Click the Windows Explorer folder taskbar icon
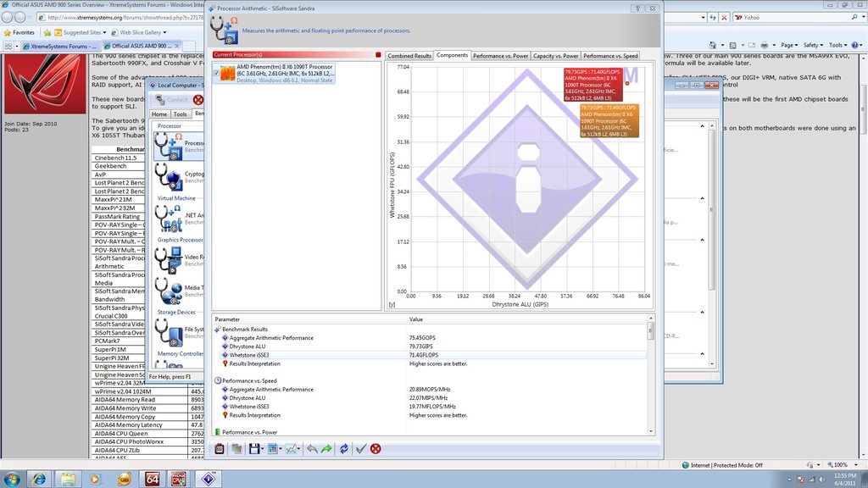The width and height of the screenshot is (868, 488). [68, 480]
